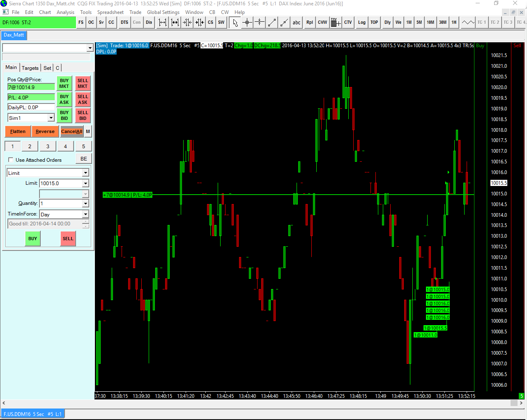The image size is (527, 420).
Task: Open the Trade menu
Action: pyautogui.click(x=135, y=12)
